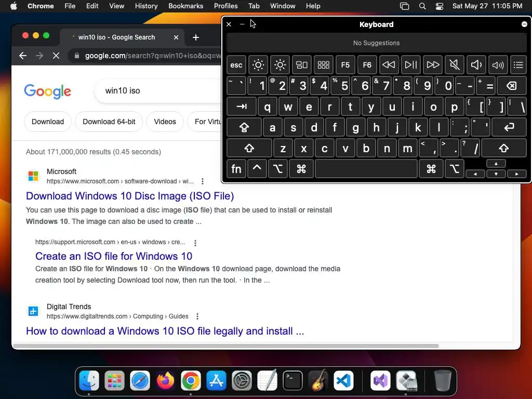
Task: Open more options for Digital Trends result
Action: (x=197, y=316)
